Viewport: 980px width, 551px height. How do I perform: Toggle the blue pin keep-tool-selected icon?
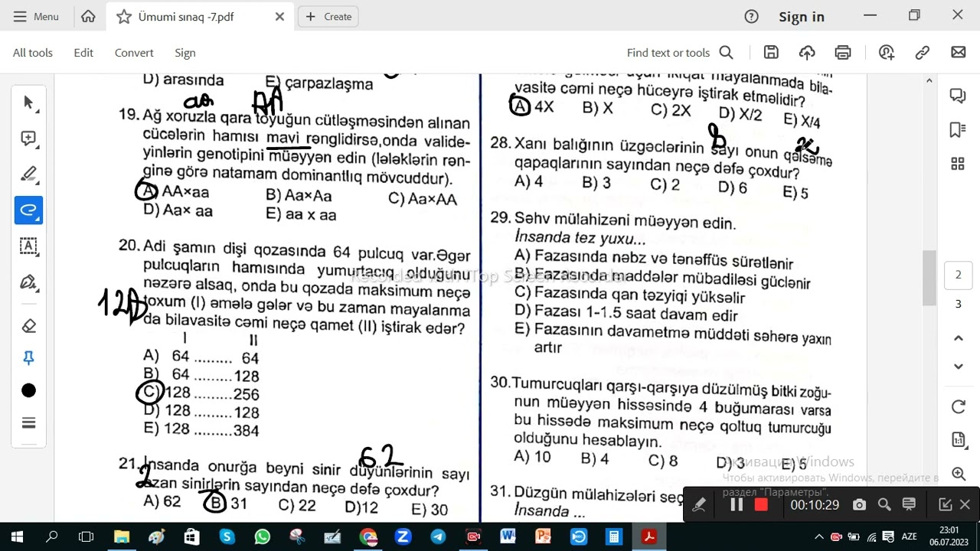pyautogui.click(x=28, y=358)
